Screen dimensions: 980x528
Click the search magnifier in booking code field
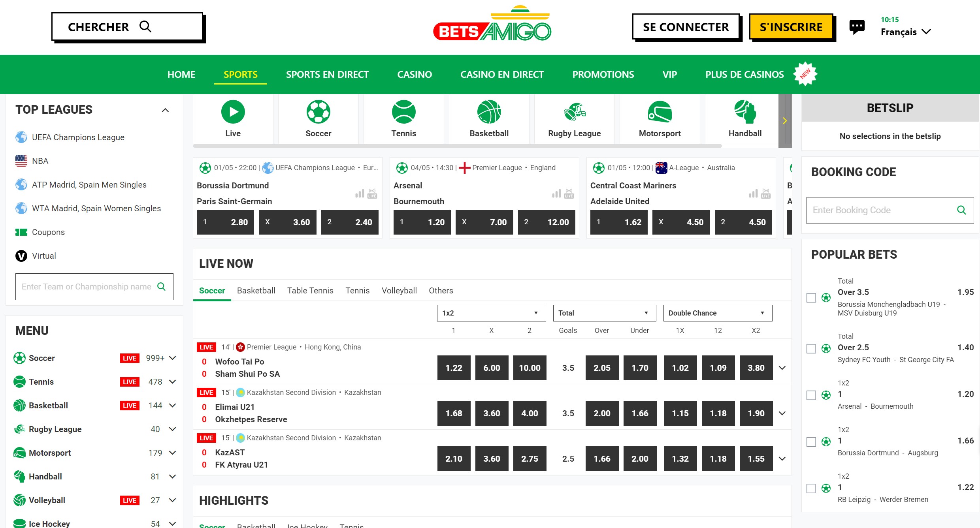point(961,210)
